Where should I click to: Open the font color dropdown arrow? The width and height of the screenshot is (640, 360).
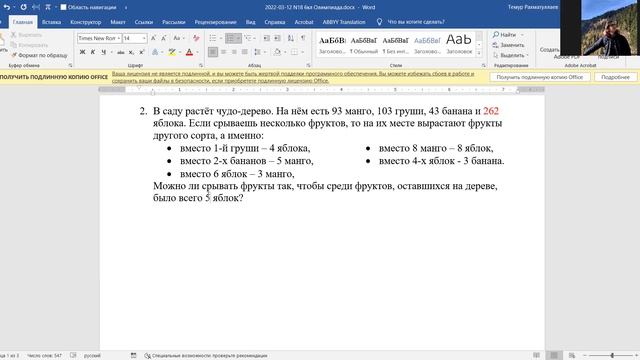pos(197,52)
